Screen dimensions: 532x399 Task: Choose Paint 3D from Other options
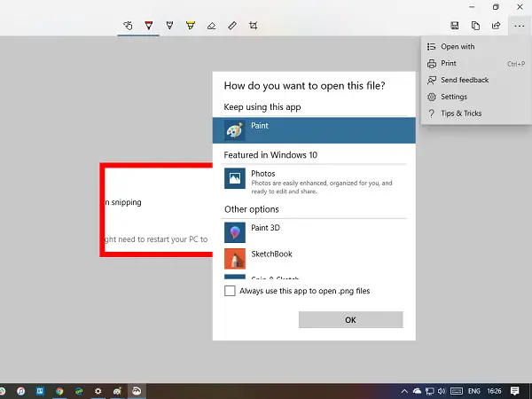(314, 232)
